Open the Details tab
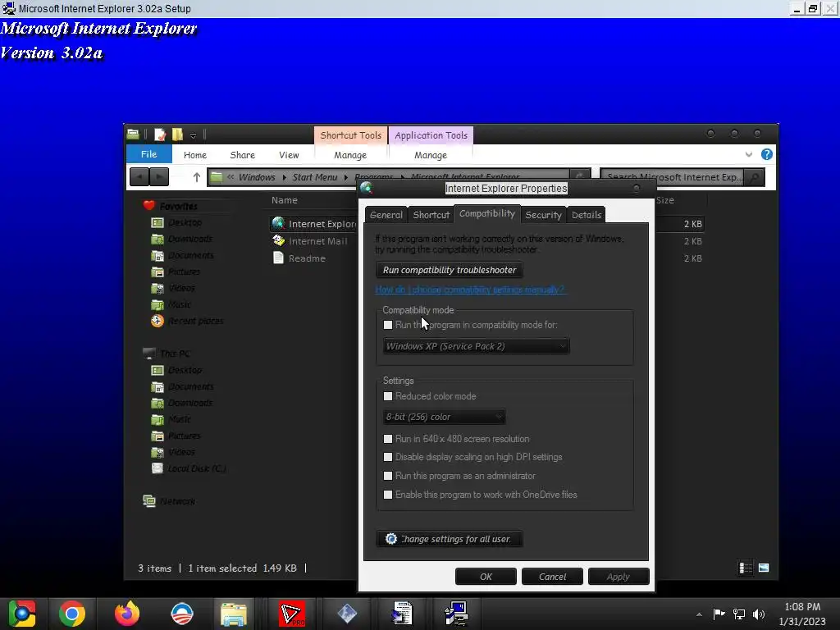The width and height of the screenshot is (840, 630). 586,215
